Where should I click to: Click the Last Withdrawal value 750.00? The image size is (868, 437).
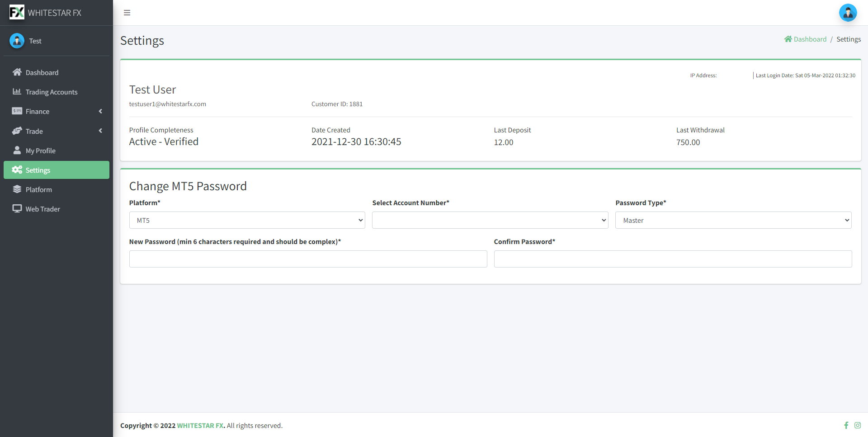click(688, 142)
